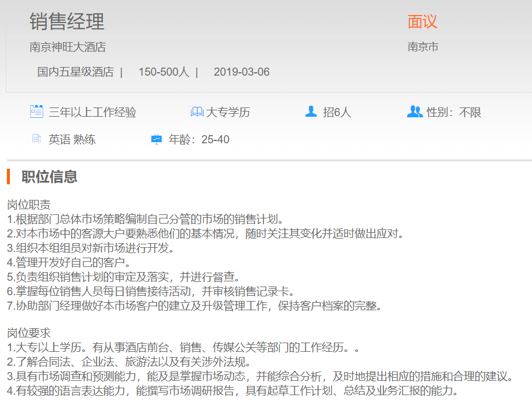Click the 三年以上工作经验 requirement text
The width and height of the screenshot is (532, 420).
(x=93, y=112)
